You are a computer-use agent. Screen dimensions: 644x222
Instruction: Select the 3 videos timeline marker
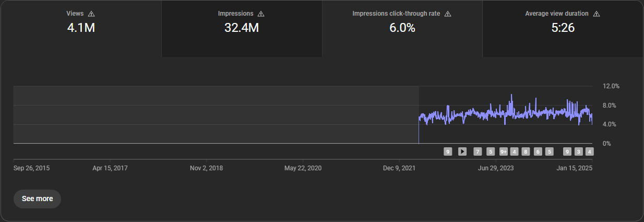(x=578, y=151)
